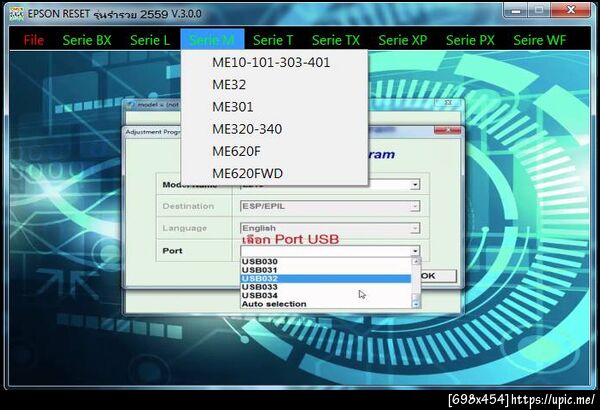Open the Serie T menu
Screen dimensions: 600x410
point(273,40)
